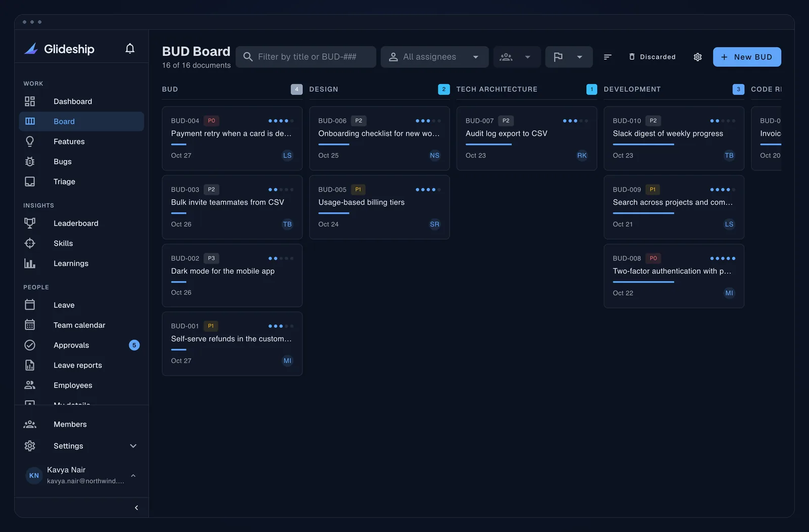This screenshot has height=532, width=809.
Task: Click the Approvals badge showing 5
Action: click(x=134, y=345)
